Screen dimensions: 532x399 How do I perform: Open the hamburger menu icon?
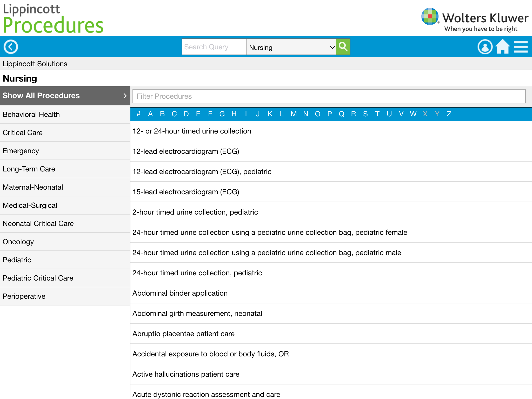point(521,47)
